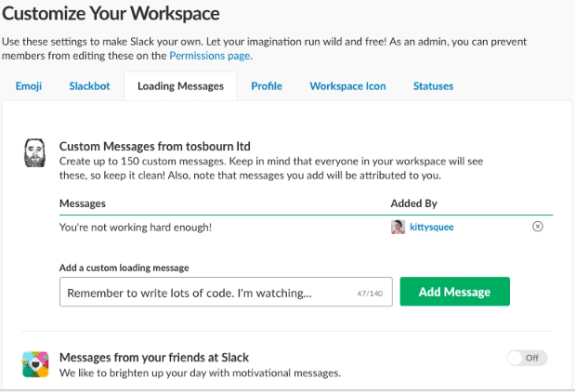Click the tosbourn ltd workspace avatar
575x392 pixels.
tap(35, 154)
